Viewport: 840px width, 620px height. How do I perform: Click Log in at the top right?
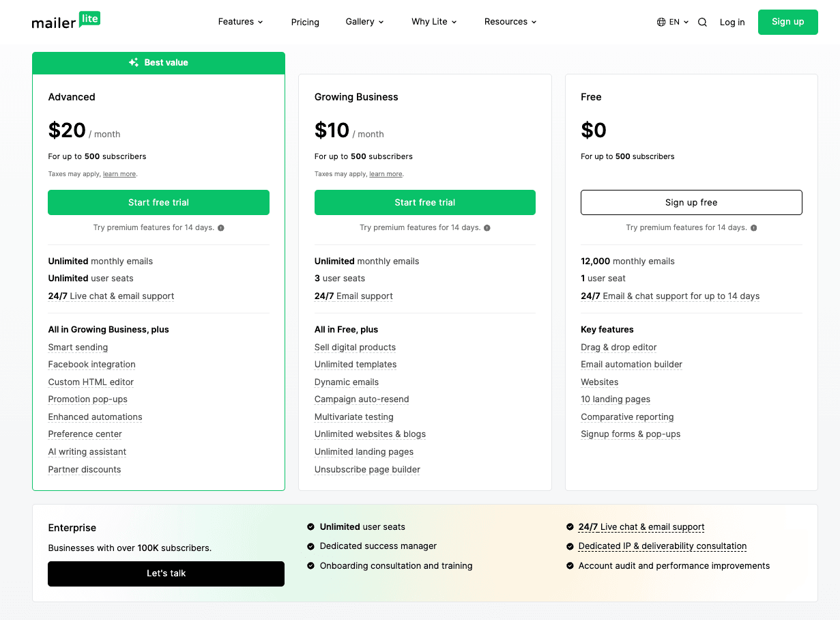click(x=732, y=22)
